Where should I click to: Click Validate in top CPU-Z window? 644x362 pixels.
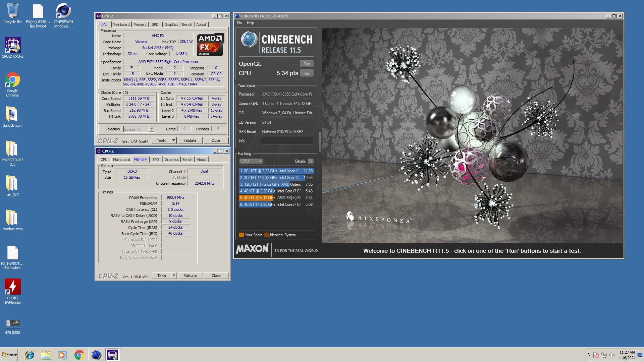190,141
